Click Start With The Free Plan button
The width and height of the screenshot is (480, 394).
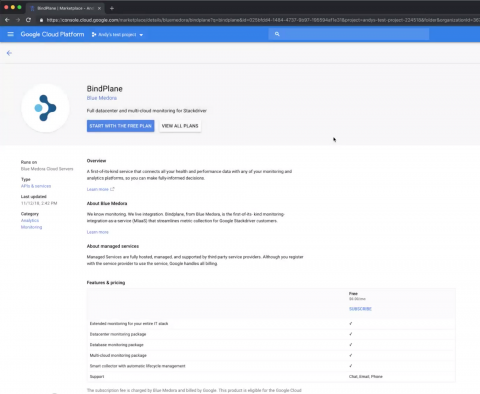coord(120,126)
